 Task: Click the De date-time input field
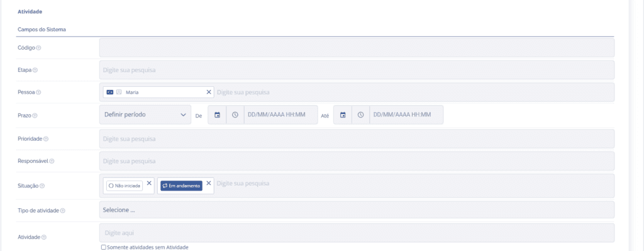(x=281, y=115)
